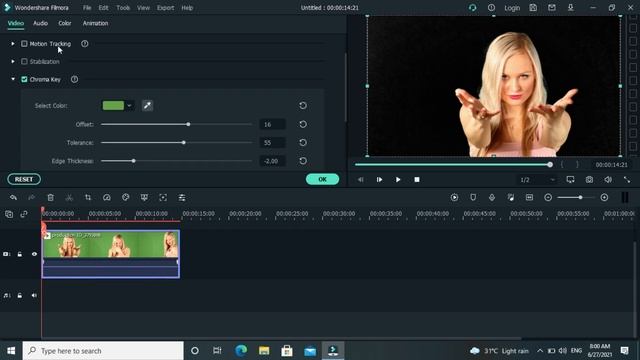The height and width of the screenshot is (360, 640).
Task: Reset the Tolerance value
Action: 303,142
